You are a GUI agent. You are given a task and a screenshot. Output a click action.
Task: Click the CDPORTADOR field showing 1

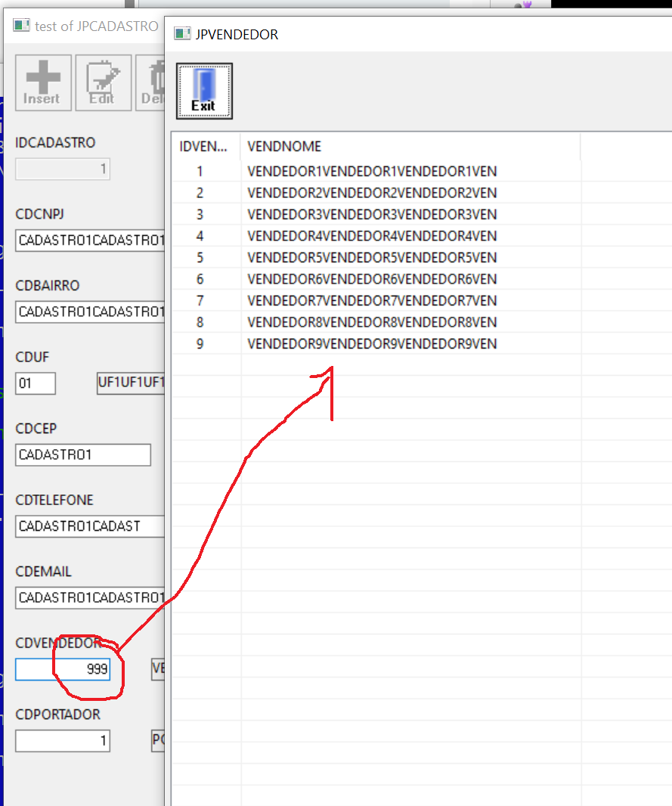pos(63,741)
